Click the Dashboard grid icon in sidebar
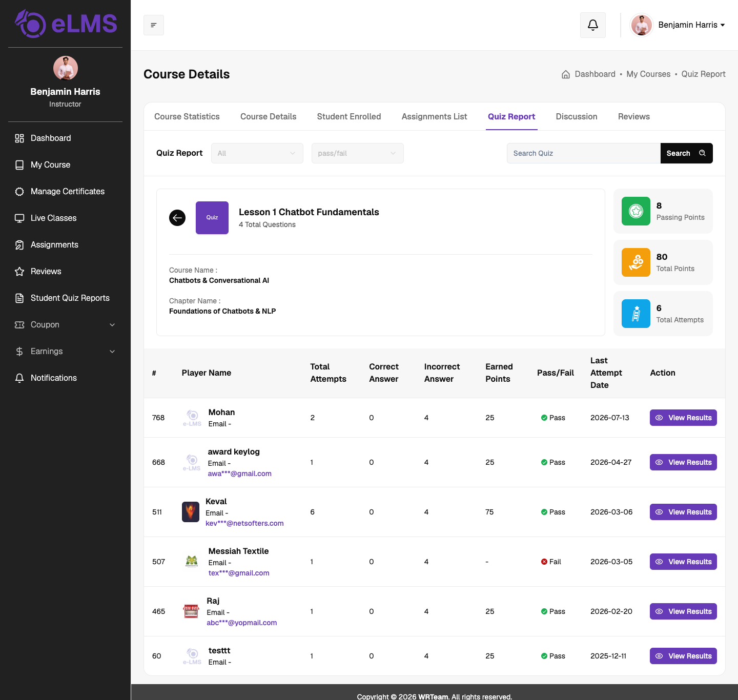 tap(19, 138)
